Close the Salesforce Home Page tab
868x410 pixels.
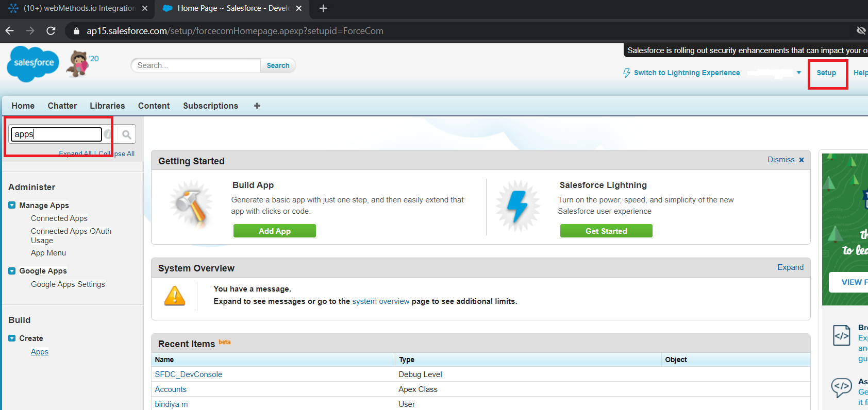click(299, 8)
